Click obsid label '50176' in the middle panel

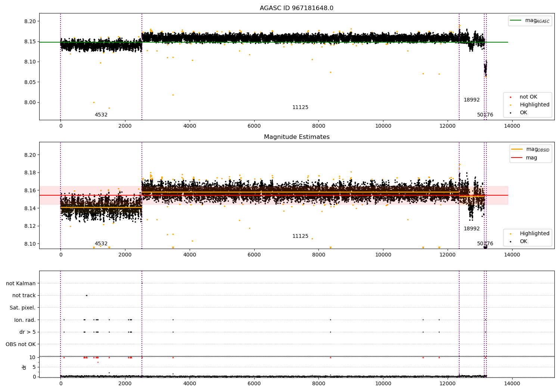(485, 244)
